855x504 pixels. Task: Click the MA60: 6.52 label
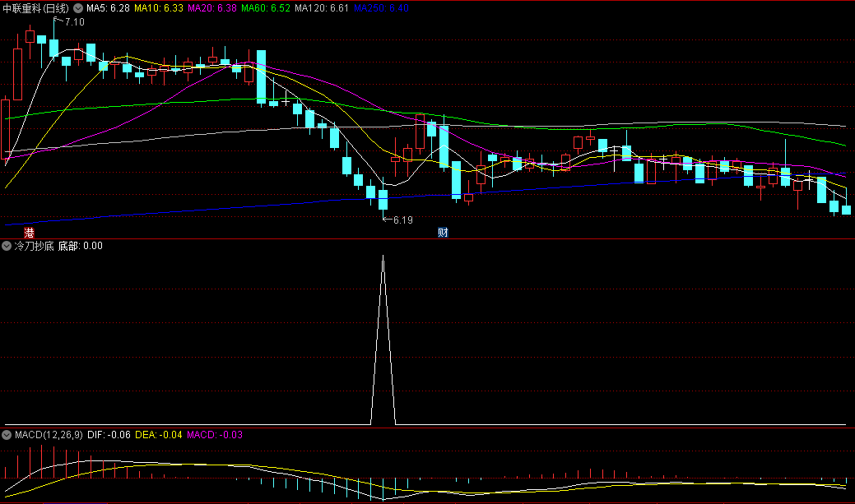[266, 8]
